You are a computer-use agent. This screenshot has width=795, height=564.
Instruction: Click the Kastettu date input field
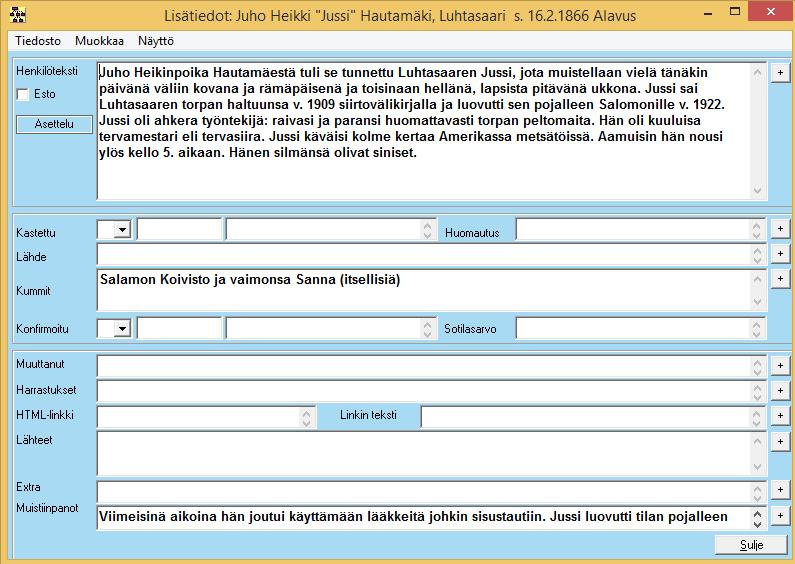click(179, 229)
